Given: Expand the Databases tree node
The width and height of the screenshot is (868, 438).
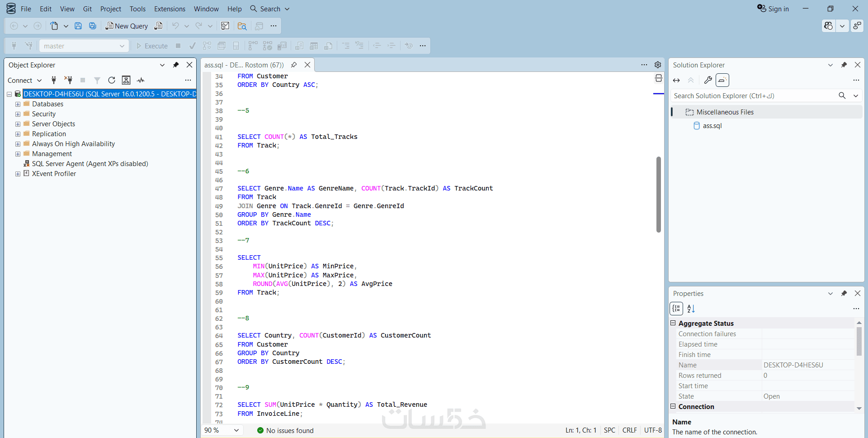Looking at the screenshot, I should click(18, 104).
